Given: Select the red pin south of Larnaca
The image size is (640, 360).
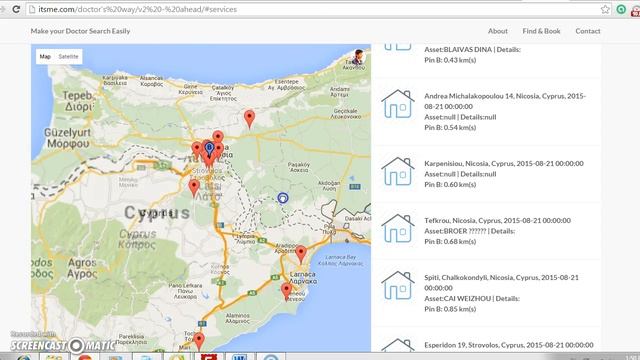Looking at the screenshot, I should (x=287, y=292).
